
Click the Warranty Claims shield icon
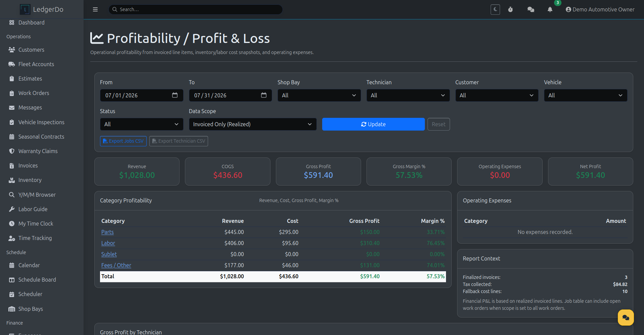point(12,151)
